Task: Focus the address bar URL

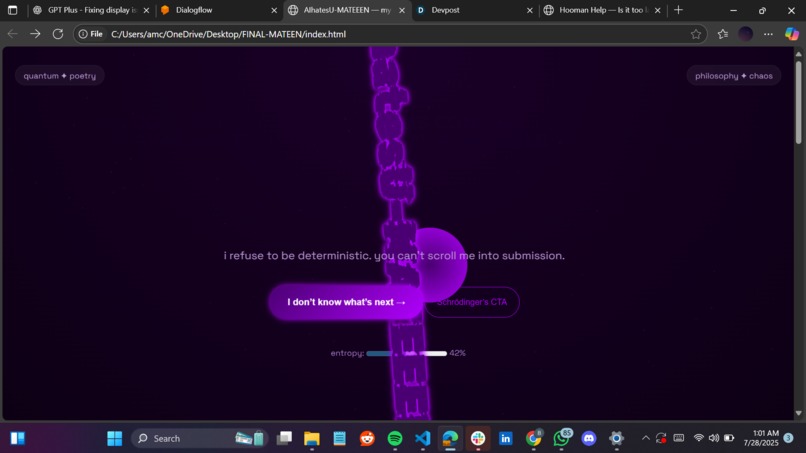Action: [228, 34]
